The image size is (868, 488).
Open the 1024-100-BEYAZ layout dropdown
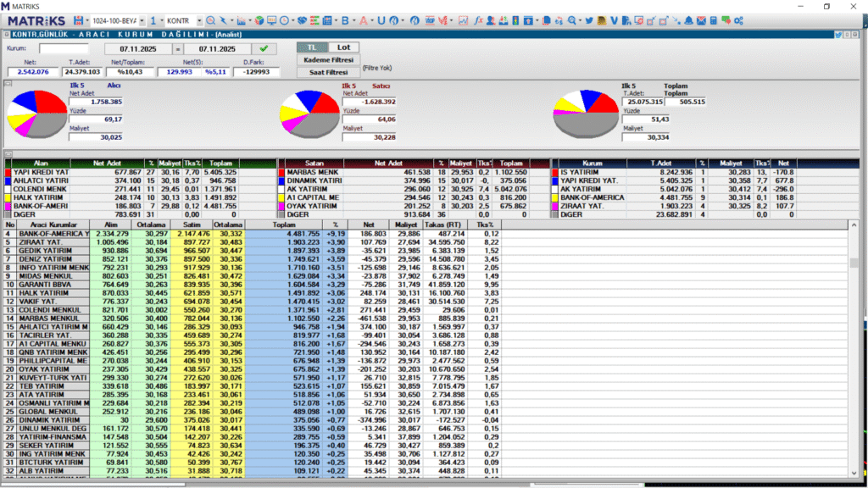142,20
